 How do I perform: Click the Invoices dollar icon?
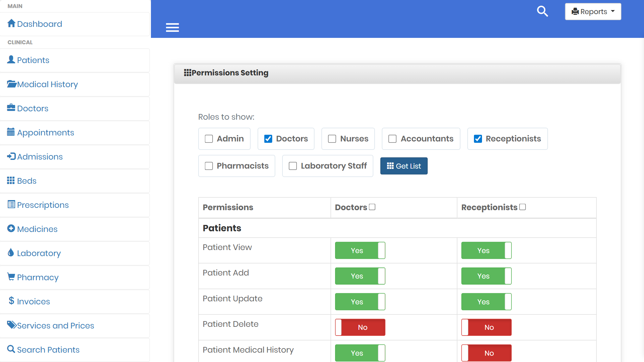11,301
